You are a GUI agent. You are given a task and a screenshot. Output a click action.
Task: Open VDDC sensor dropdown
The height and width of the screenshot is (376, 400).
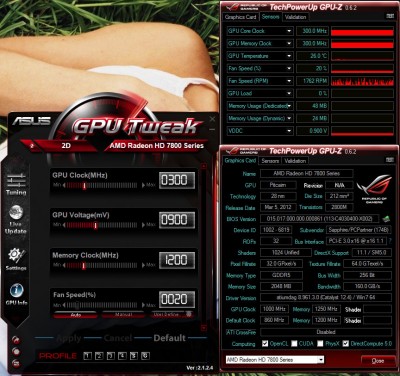click(x=289, y=131)
